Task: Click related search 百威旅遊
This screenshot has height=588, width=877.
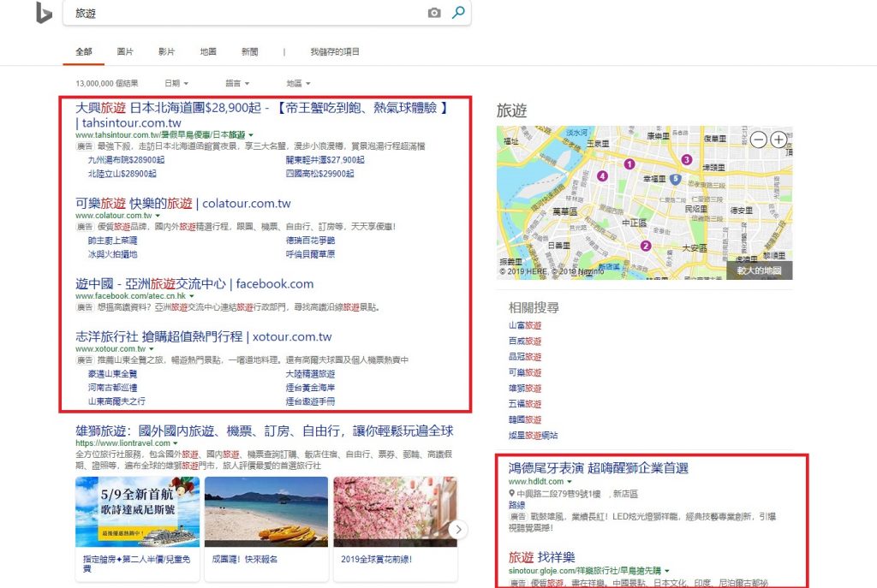Action: 525,341
